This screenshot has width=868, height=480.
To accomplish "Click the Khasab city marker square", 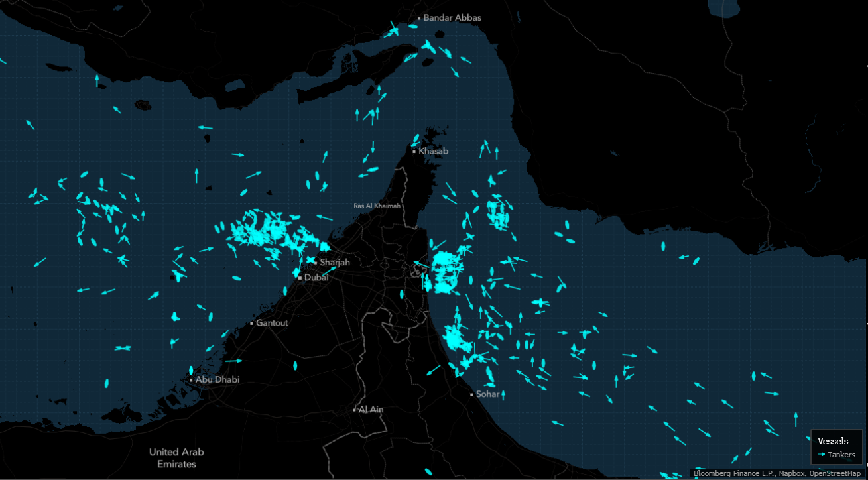I will 414,152.
